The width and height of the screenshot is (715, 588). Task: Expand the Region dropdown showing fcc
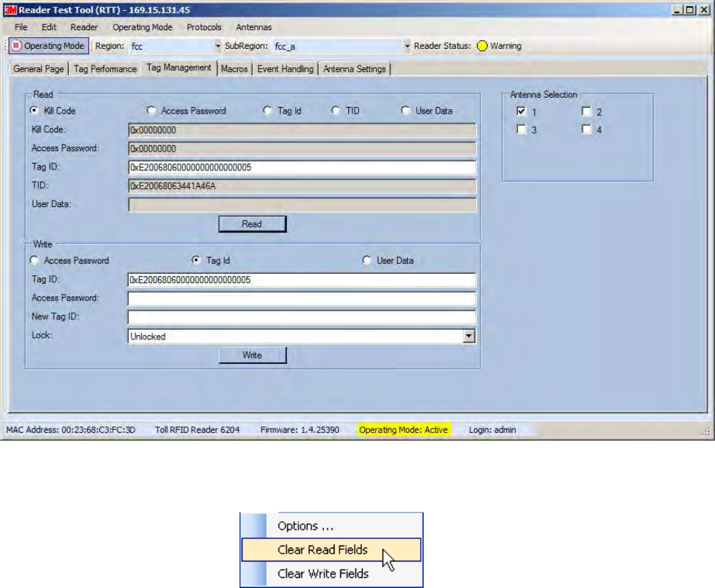tap(217, 46)
